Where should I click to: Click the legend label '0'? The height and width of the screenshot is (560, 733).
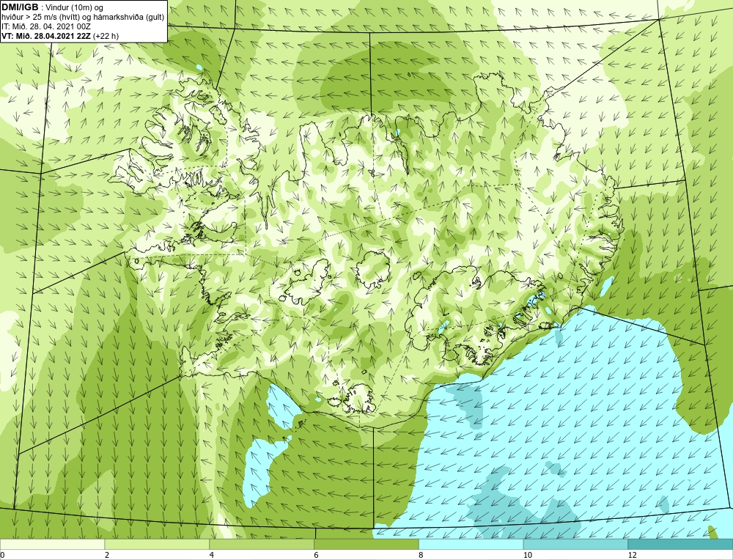[x=3, y=555]
